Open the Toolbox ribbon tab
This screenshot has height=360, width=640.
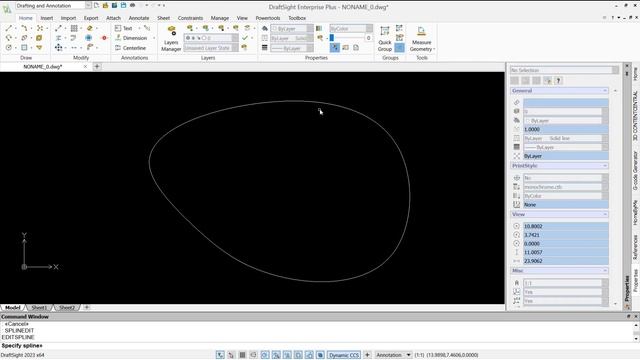pos(297,18)
